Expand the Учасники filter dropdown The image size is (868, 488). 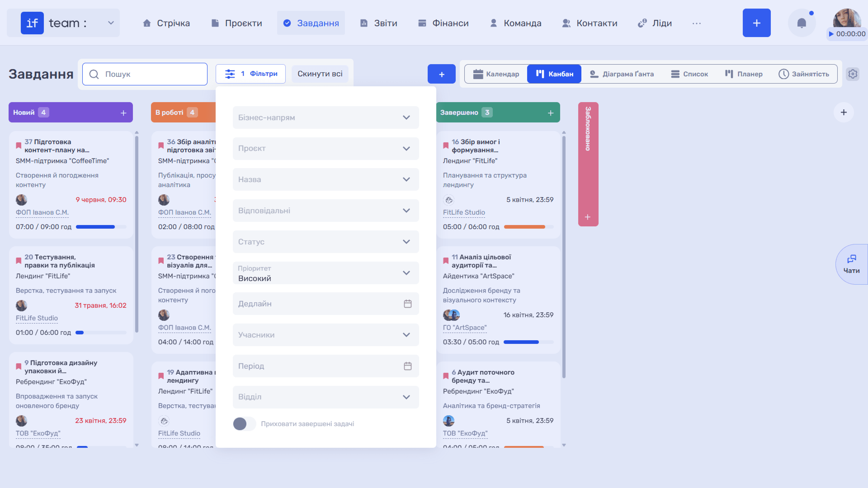[x=325, y=335]
